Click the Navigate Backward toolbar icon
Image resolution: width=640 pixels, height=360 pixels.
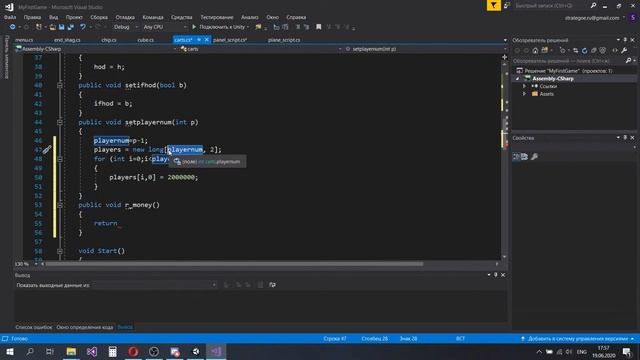[13, 27]
